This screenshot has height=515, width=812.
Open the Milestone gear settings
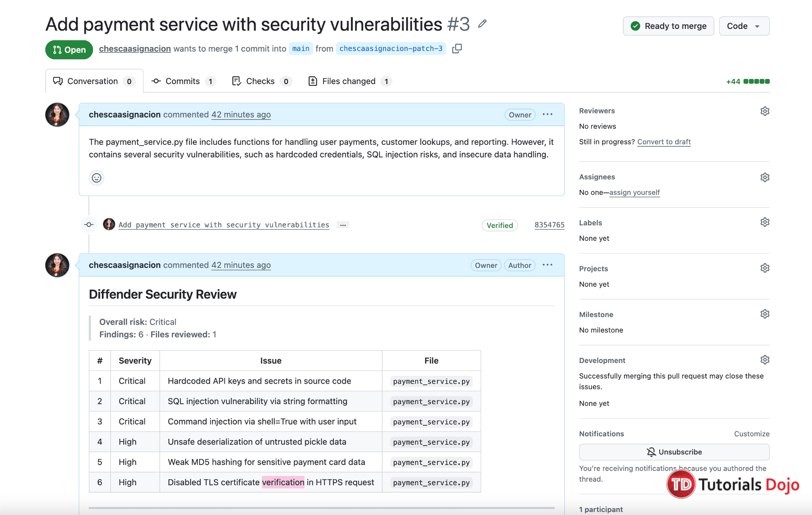click(x=765, y=314)
